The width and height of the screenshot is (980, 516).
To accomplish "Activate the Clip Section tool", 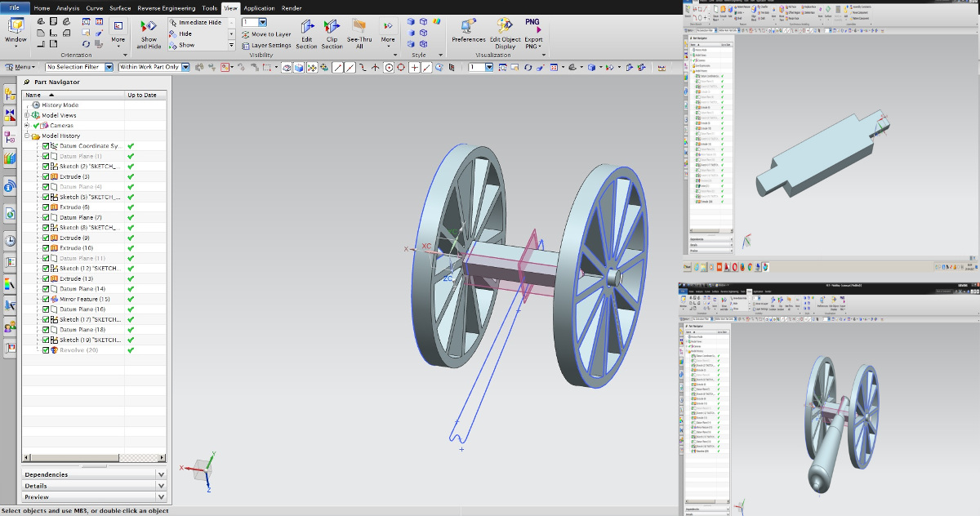I will (x=332, y=33).
